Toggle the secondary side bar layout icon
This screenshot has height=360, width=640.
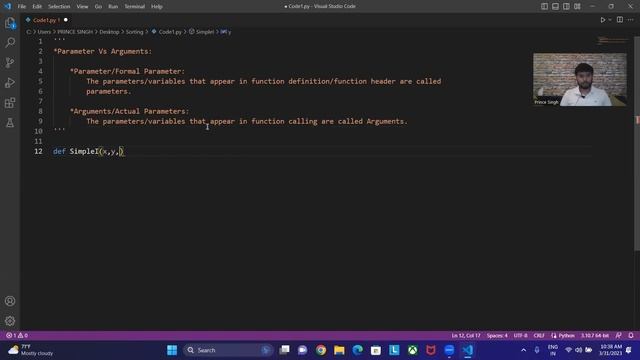coord(566,6)
